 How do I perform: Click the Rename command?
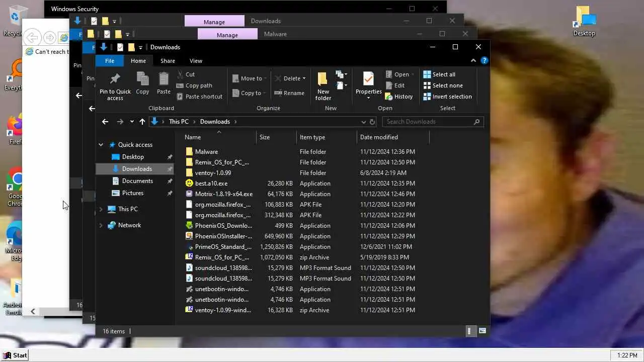(x=289, y=93)
